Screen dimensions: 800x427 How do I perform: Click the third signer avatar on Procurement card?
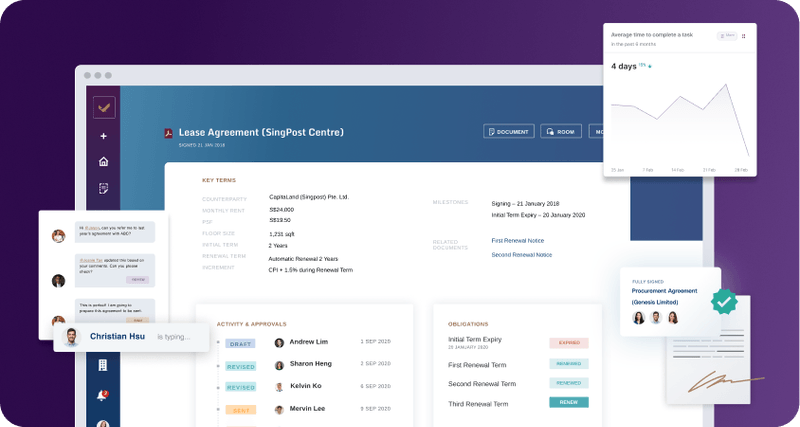pyautogui.click(x=673, y=318)
